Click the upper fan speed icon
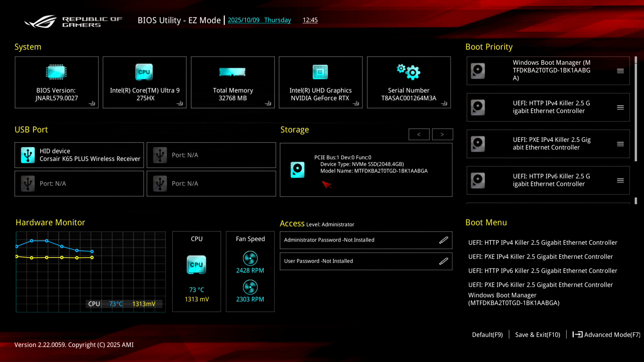This screenshot has height=362, width=644. tap(250, 258)
